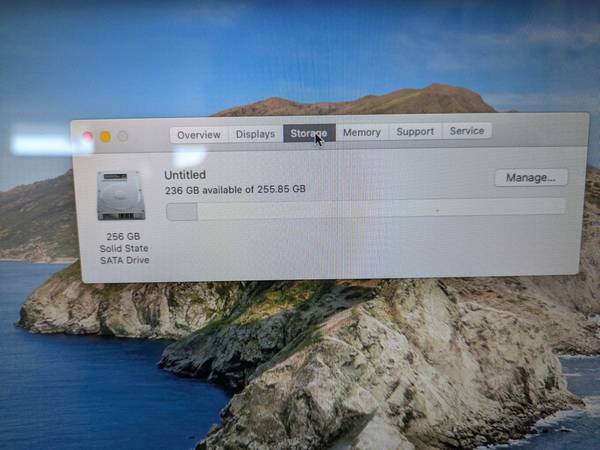
Task: Open the Displays tab
Action: tap(255, 134)
